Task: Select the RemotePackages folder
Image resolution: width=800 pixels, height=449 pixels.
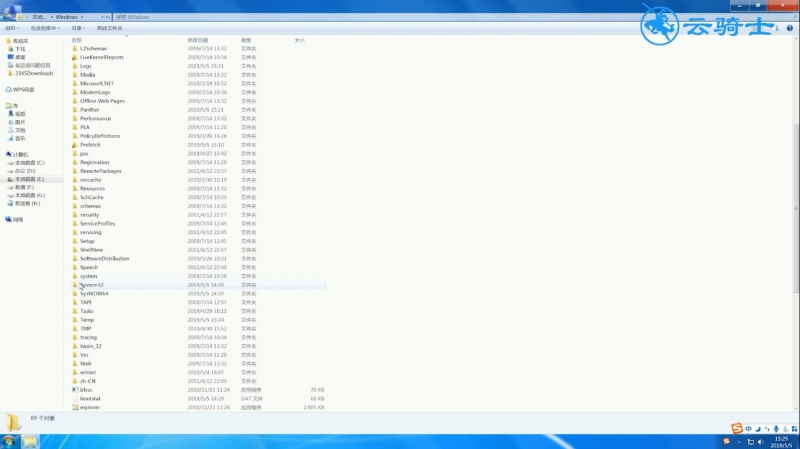Action: tap(101, 171)
